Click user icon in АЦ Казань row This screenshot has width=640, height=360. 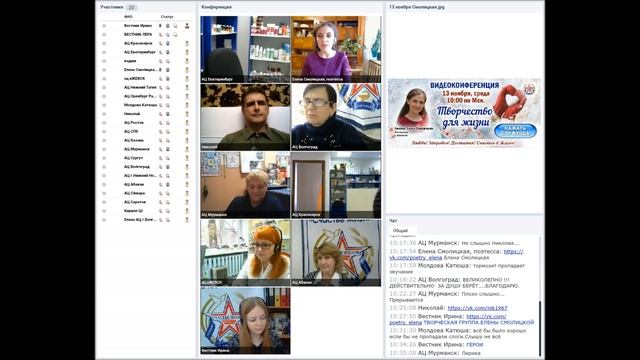187,140
